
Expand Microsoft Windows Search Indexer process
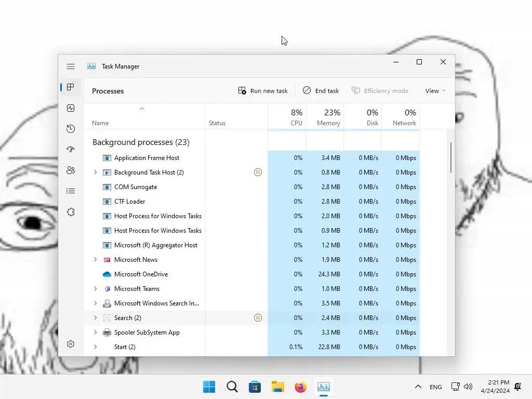tap(96, 303)
